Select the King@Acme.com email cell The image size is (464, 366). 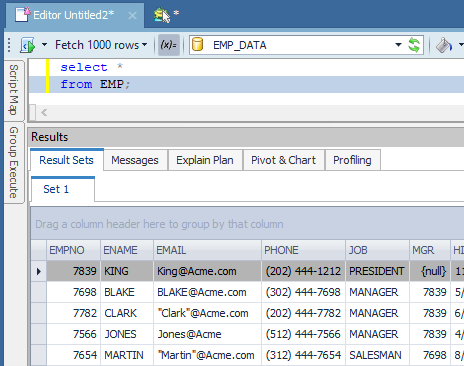[207, 271]
